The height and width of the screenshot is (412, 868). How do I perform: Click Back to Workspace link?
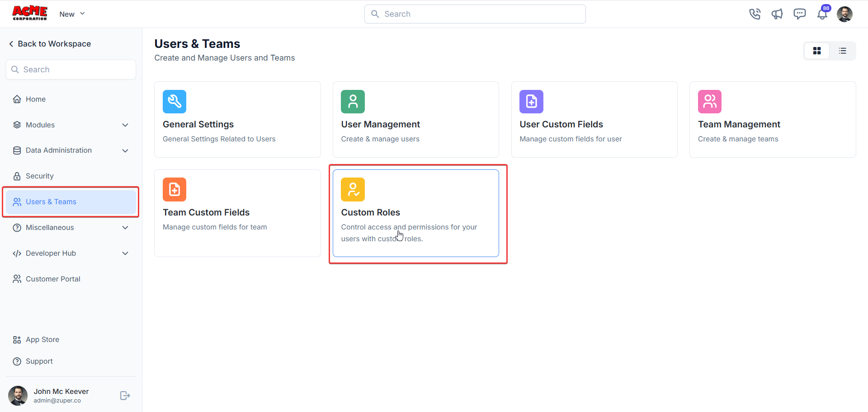point(54,44)
